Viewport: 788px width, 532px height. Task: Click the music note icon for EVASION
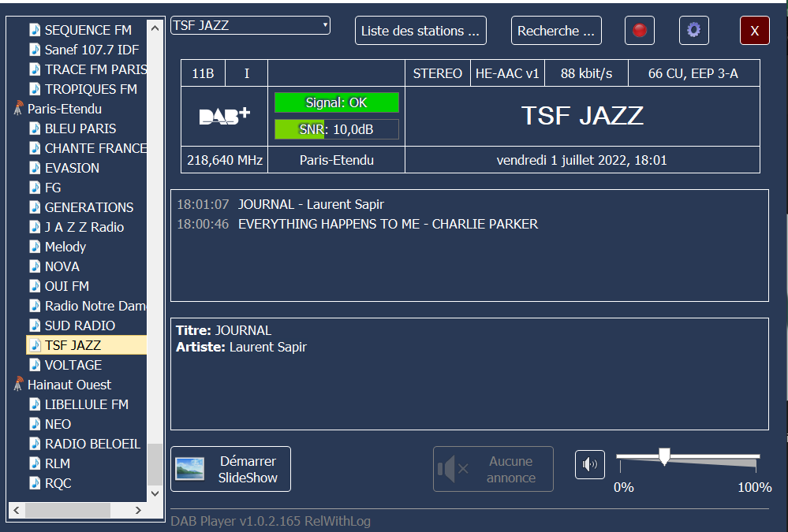pyautogui.click(x=35, y=167)
